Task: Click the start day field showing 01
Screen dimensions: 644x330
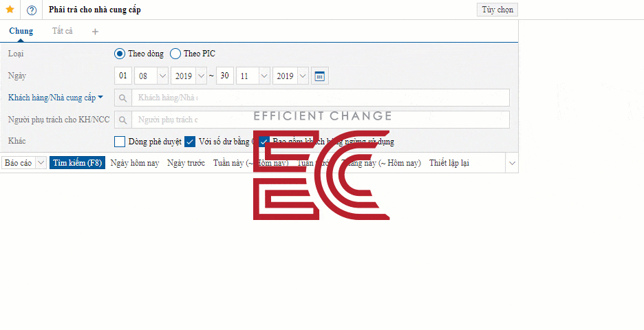Action: [x=123, y=76]
